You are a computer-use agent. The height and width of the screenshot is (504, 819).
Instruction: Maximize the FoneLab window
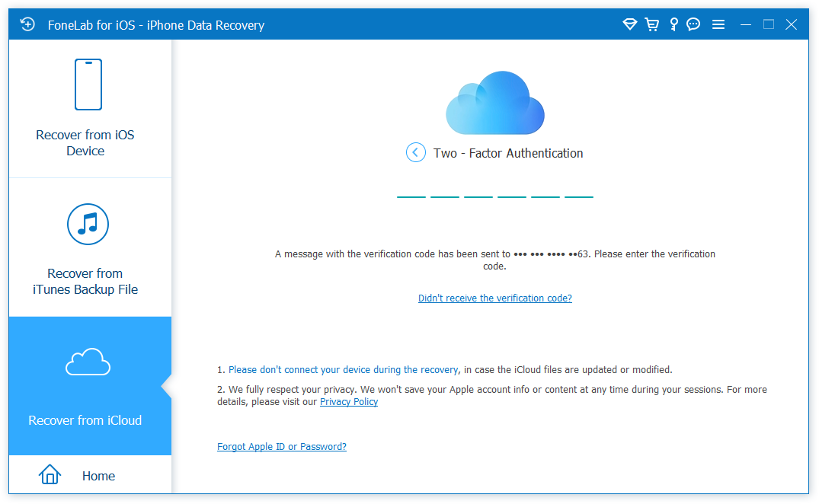768,24
